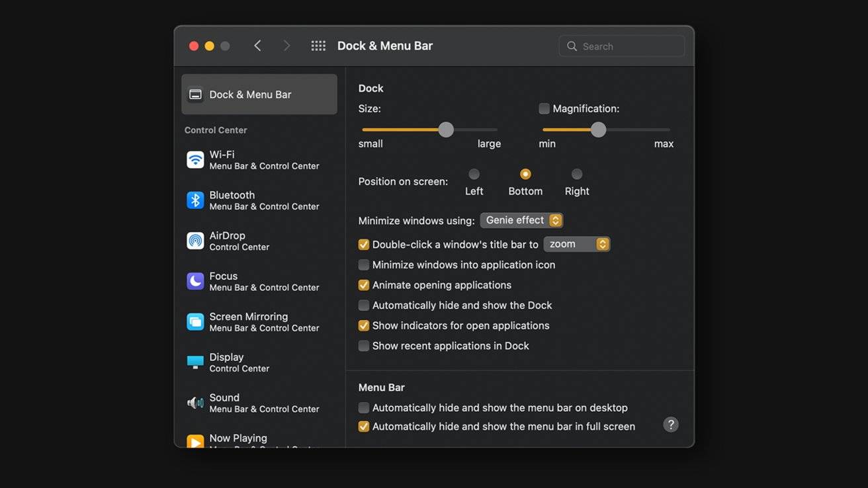Viewport: 868px width, 488px height.
Task: Click the Dock Size slider knob
Action: 446,130
